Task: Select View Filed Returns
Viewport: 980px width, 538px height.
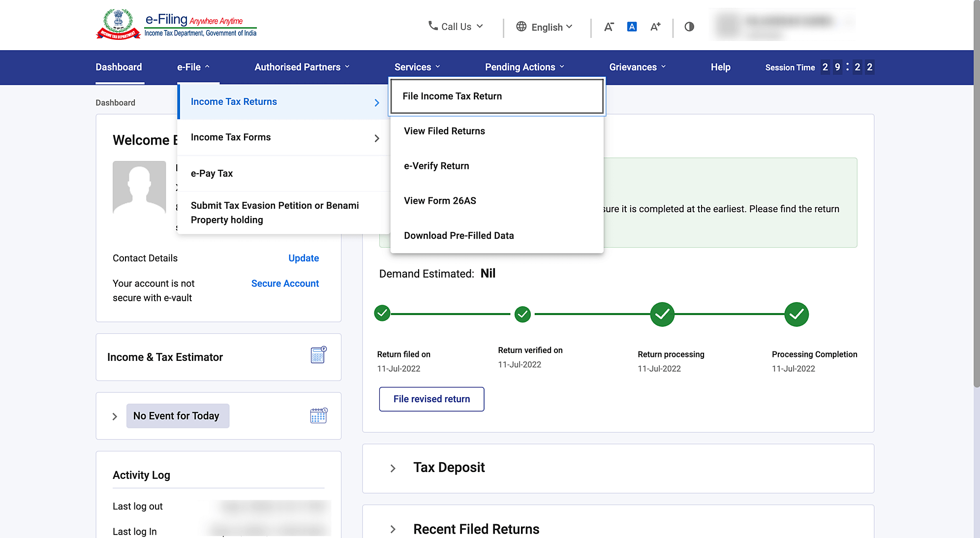Action: [x=497, y=131]
